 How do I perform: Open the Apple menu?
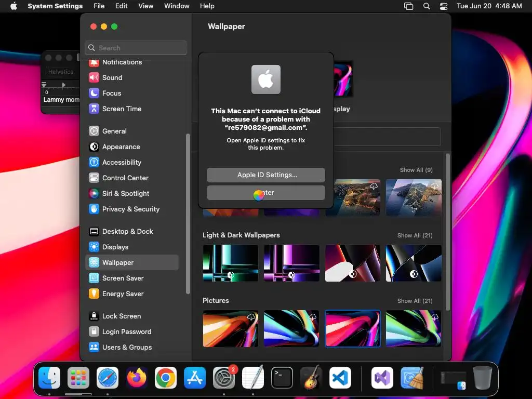pyautogui.click(x=14, y=6)
